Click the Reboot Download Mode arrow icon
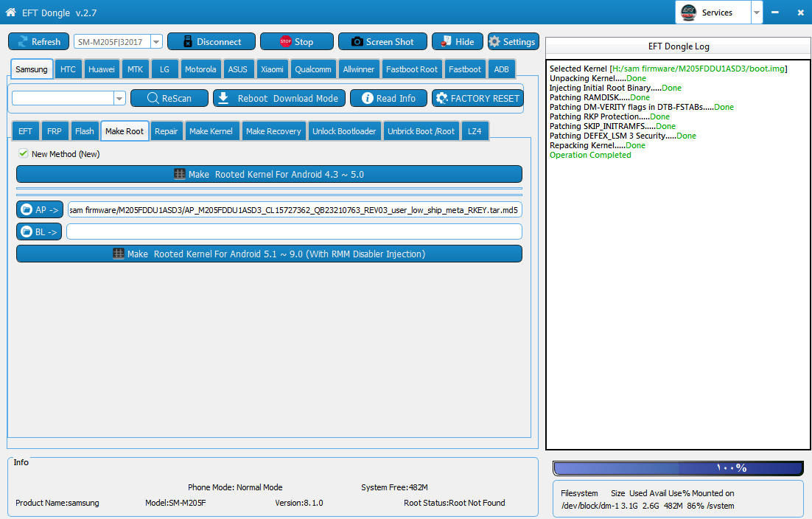This screenshot has height=519, width=812. 223,98
